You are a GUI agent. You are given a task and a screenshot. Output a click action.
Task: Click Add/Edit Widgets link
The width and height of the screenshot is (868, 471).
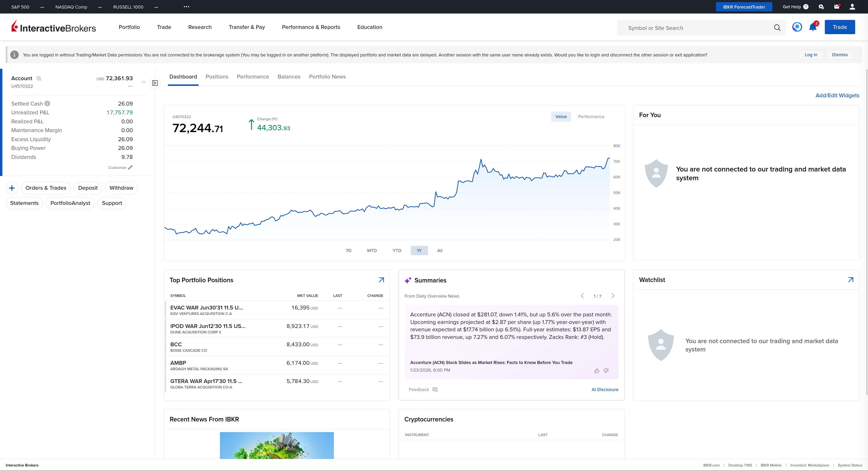point(837,95)
